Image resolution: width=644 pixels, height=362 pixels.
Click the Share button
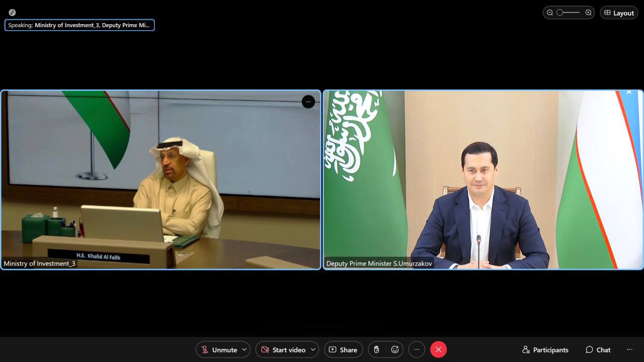(x=343, y=349)
